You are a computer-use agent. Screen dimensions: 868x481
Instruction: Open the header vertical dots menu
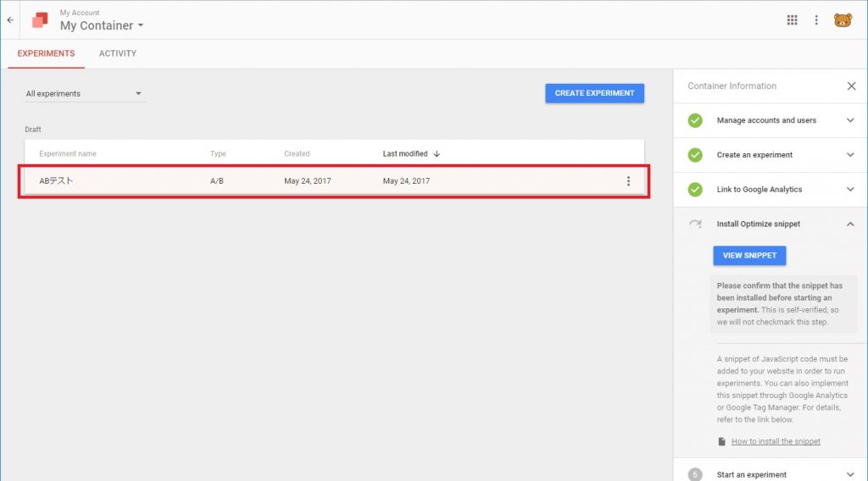[816, 20]
